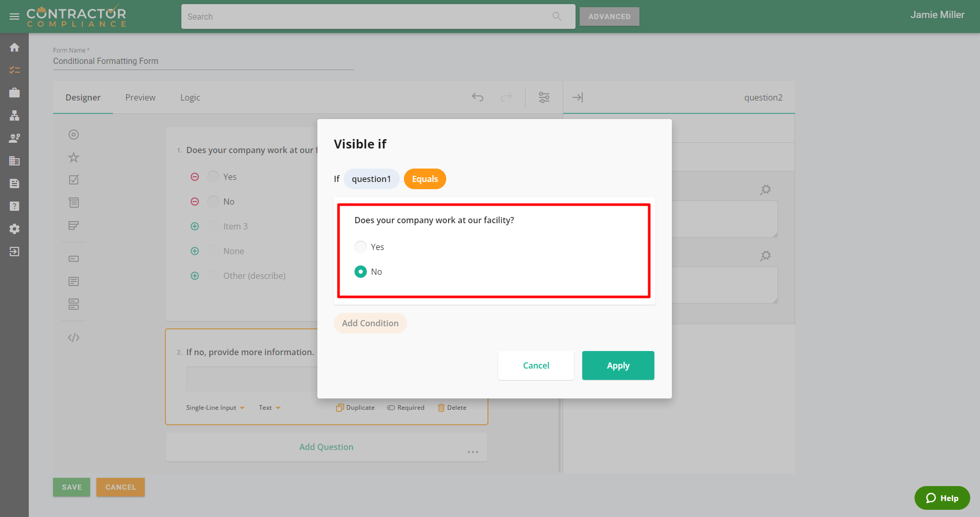Open the form settings sliders icon
The height and width of the screenshot is (517, 980).
click(x=544, y=97)
